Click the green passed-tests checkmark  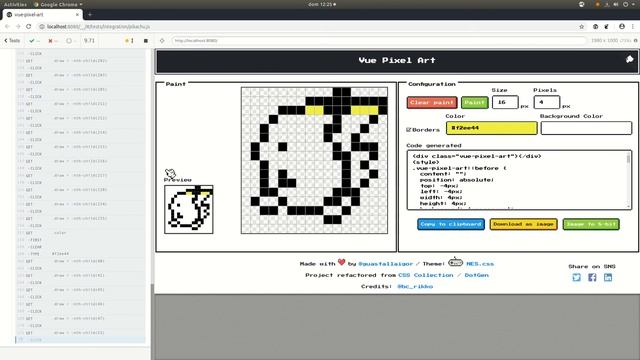pyautogui.click(x=32, y=40)
